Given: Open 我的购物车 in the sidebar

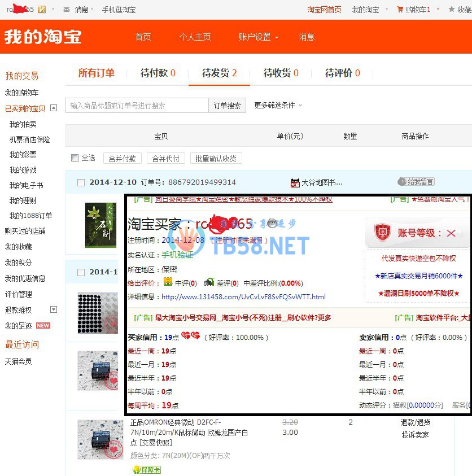Looking at the screenshot, I should [x=21, y=93].
